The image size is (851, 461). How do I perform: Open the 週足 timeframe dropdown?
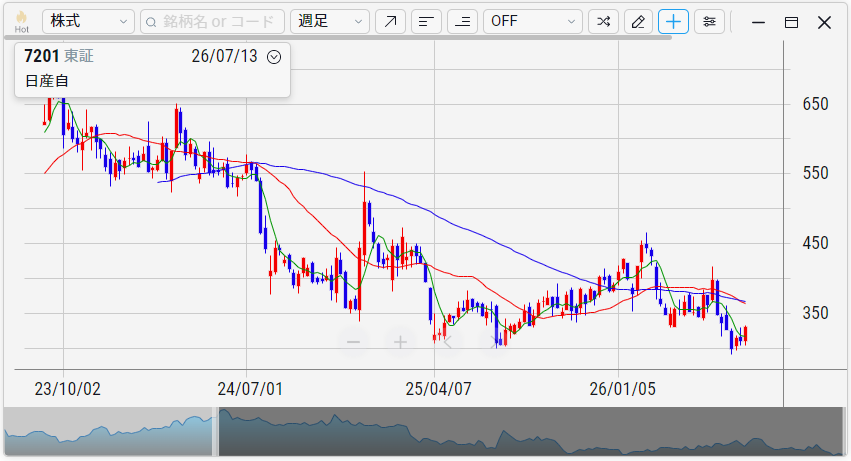click(x=330, y=22)
